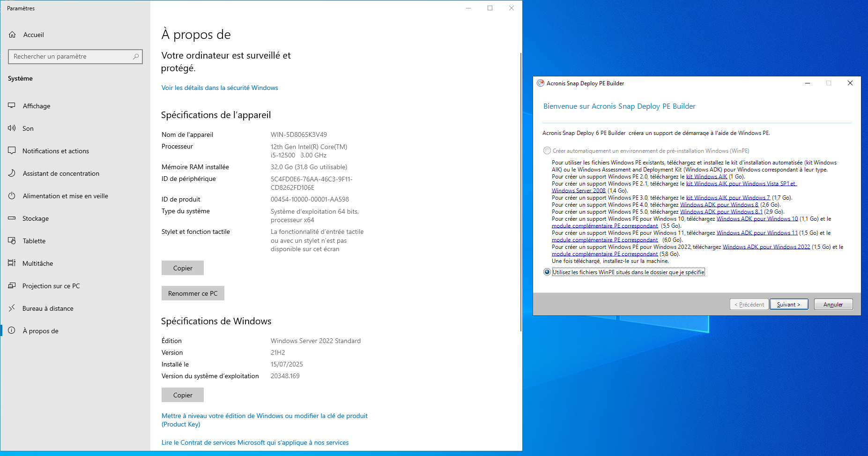Click the device name WIN-5D8065K3V49

(x=299, y=135)
